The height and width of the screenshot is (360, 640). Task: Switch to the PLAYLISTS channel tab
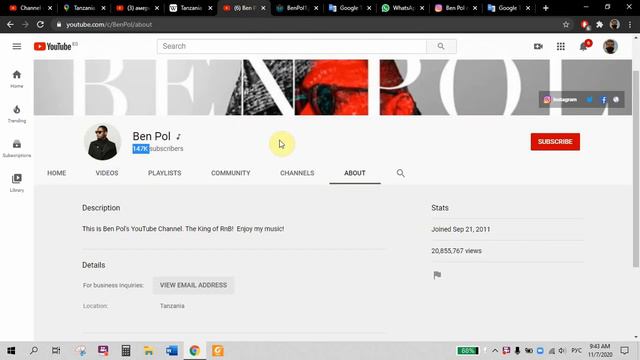pyautogui.click(x=164, y=173)
